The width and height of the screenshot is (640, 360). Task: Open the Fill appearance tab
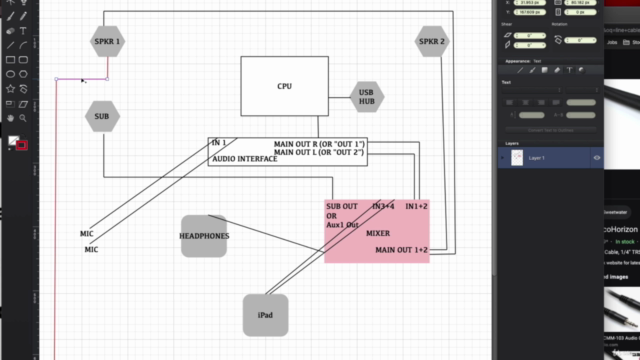click(x=544, y=70)
